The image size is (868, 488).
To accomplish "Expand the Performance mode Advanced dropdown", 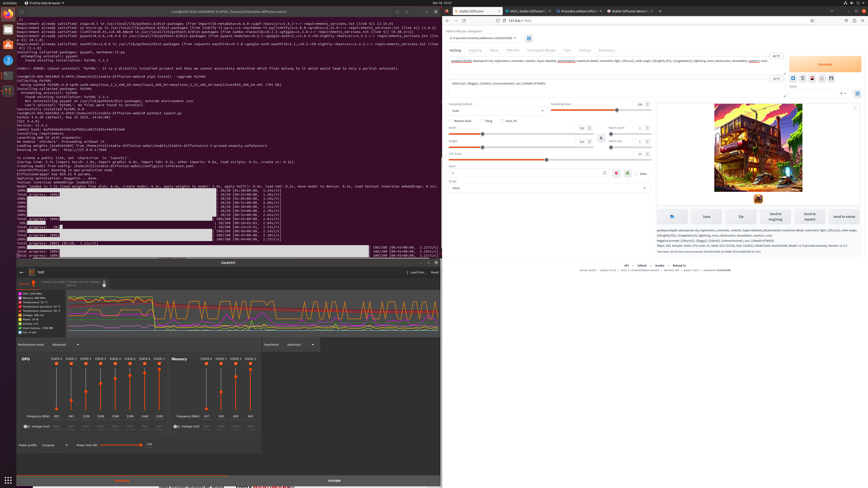I will coord(66,345).
